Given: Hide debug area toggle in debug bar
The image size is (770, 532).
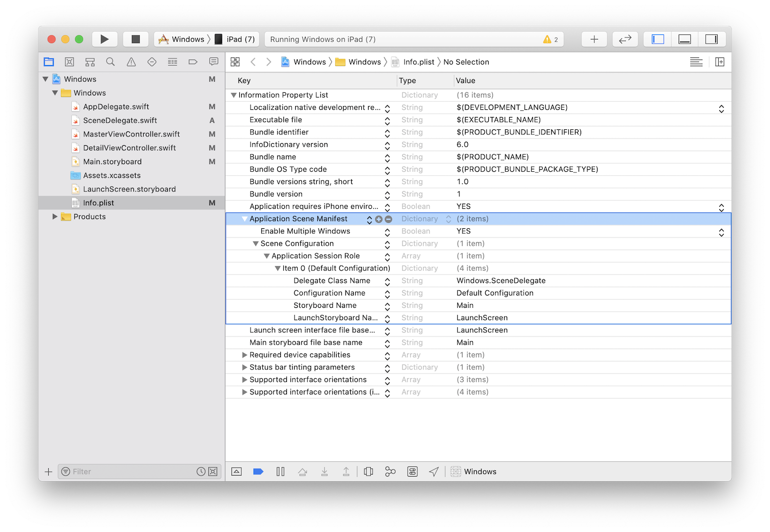Looking at the screenshot, I should pyautogui.click(x=237, y=471).
